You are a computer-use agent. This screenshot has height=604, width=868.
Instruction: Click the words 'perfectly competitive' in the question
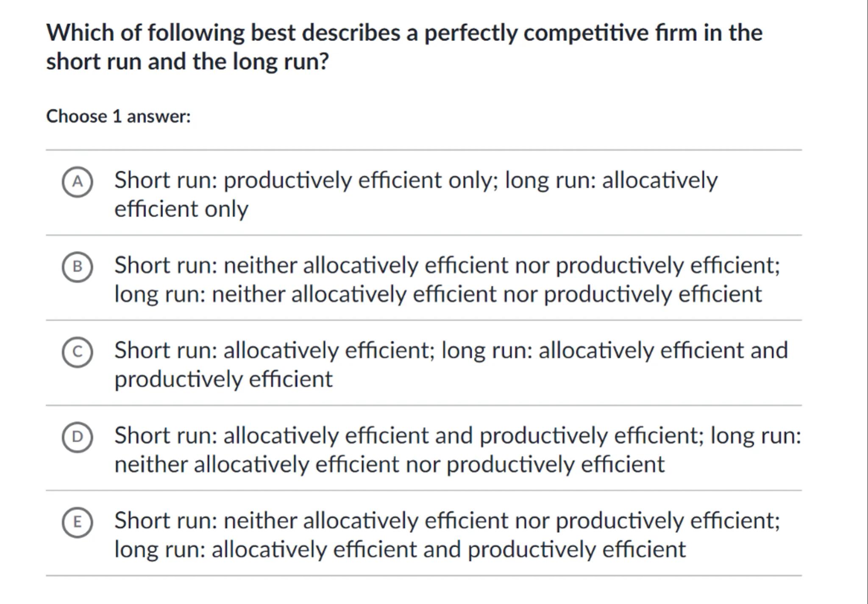pyautogui.click(x=536, y=33)
